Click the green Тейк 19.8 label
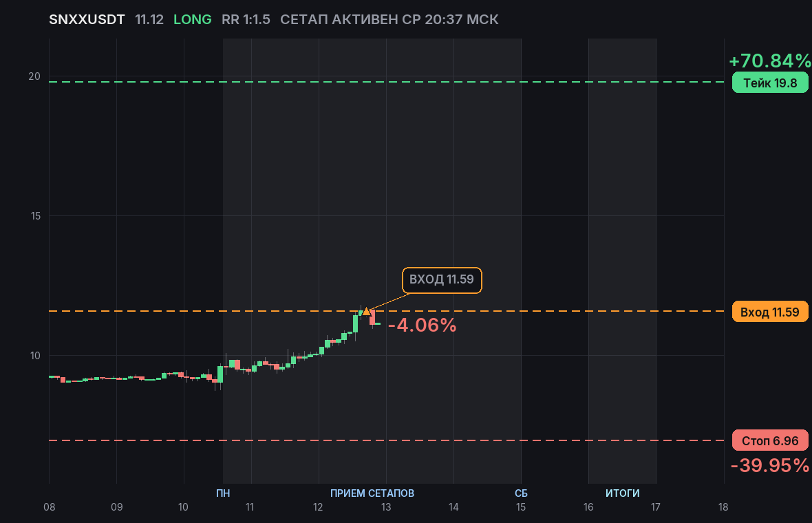The image size is (812, 523). tap(770, 83)
